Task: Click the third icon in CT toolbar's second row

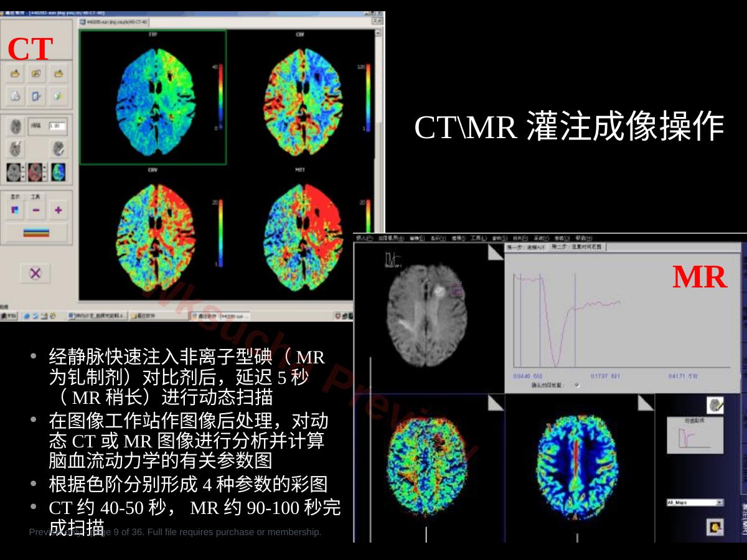Action: (x=58, y=96)
